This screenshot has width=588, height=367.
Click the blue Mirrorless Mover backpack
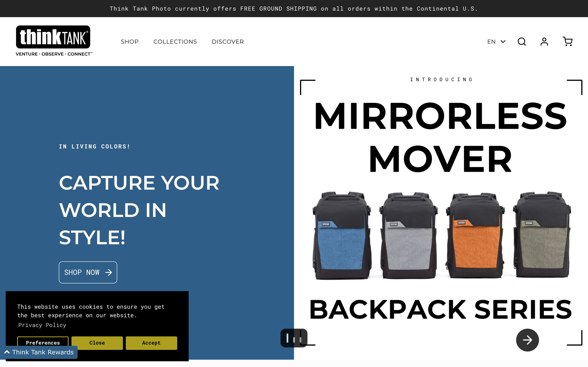pos(342,235)
